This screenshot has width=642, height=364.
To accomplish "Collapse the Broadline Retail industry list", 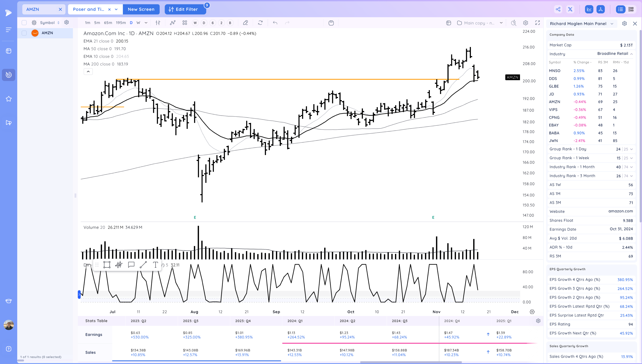I will pyautogui.click(x=632, y=54).
